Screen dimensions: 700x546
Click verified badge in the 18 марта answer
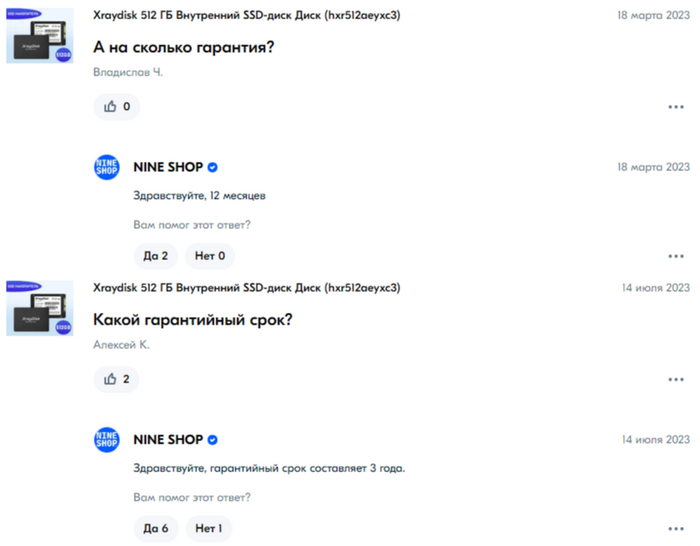pos(213,167)
